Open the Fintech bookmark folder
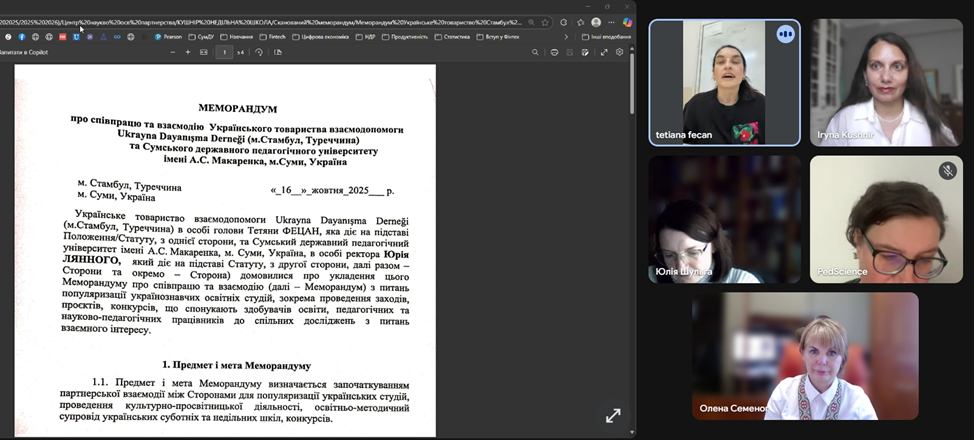Viewport: 974px width, 440px height. point(276,37)
